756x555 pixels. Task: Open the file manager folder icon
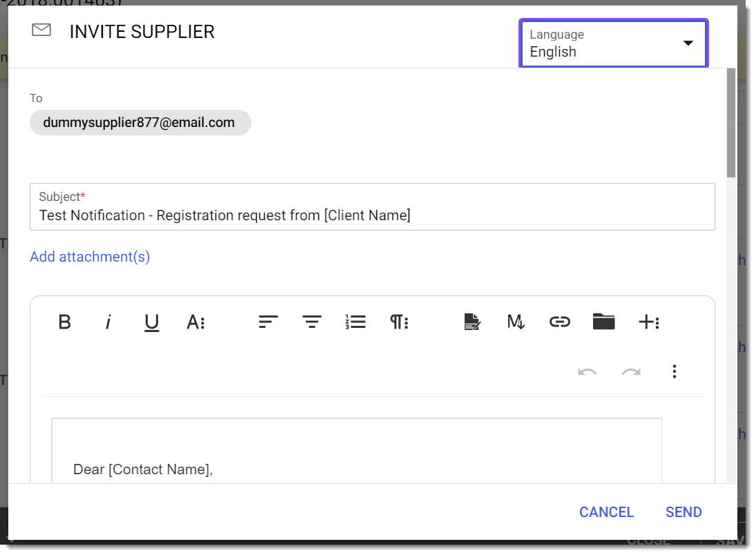603,322
